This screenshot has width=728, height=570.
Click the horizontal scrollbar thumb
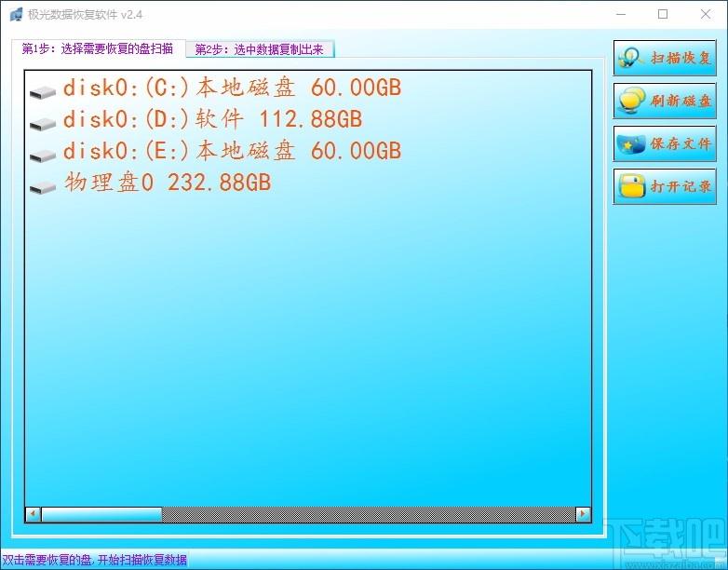(x=101, y=514)
